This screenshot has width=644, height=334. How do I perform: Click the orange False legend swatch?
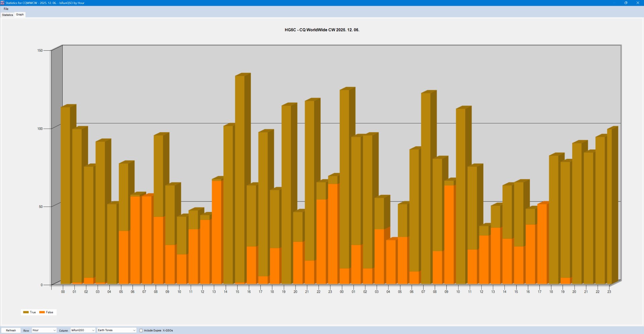[42, 312]
